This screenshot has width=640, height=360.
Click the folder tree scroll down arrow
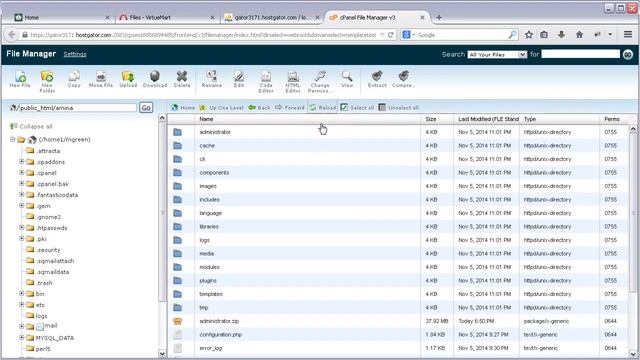click(162, 354)
